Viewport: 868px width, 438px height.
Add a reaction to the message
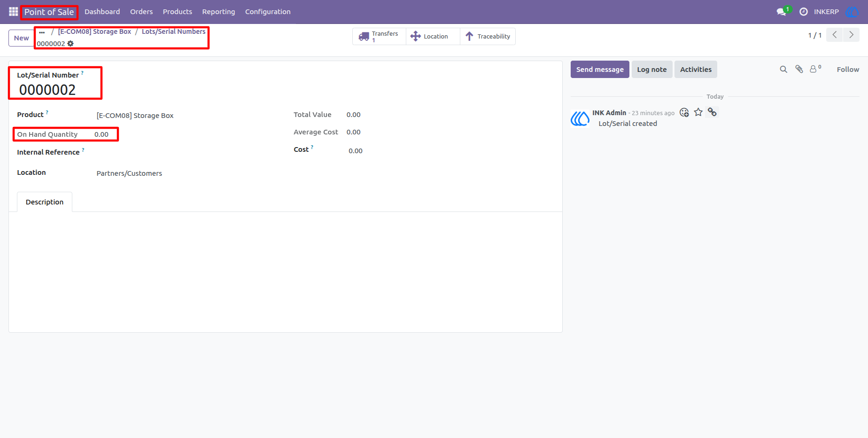pos(684,112)
